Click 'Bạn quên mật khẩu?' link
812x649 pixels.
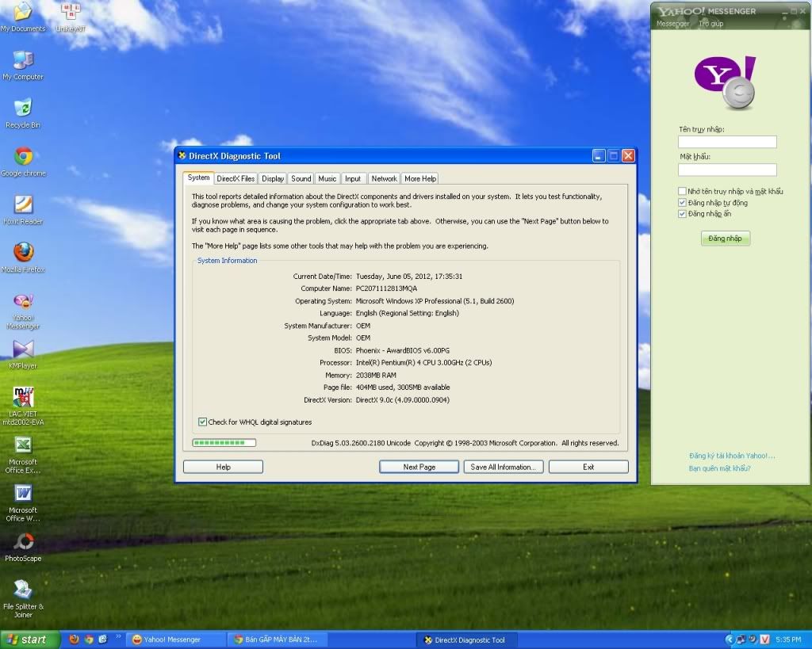click(719, 468)
